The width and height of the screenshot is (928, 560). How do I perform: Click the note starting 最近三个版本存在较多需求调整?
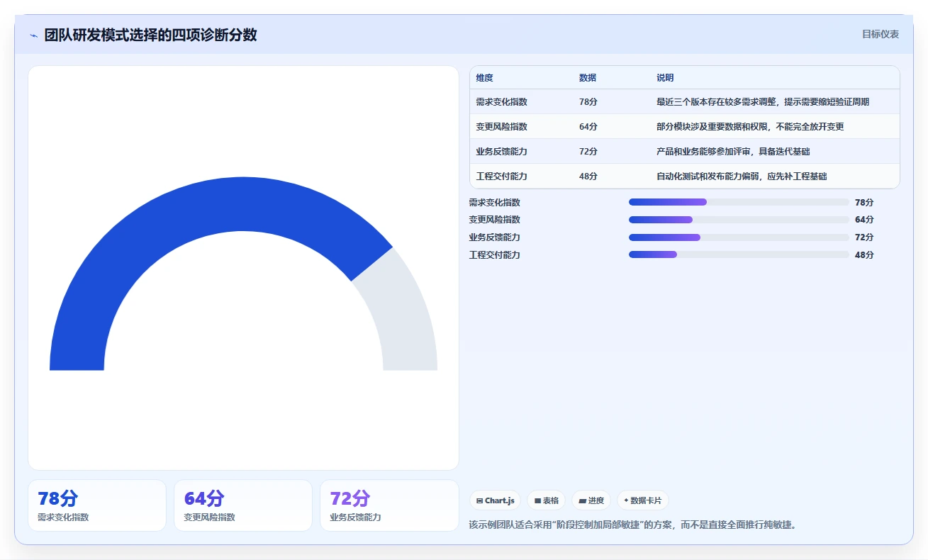(x=763, y=102)
